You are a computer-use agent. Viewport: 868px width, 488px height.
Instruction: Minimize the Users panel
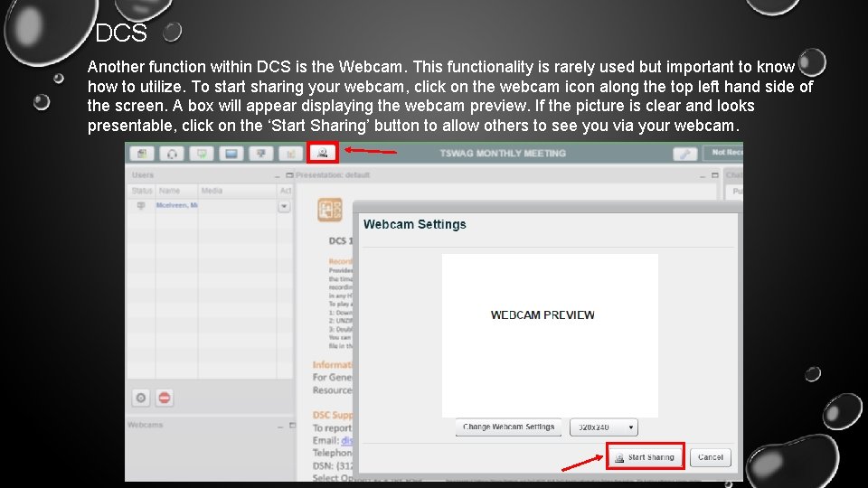pos(278,176)
